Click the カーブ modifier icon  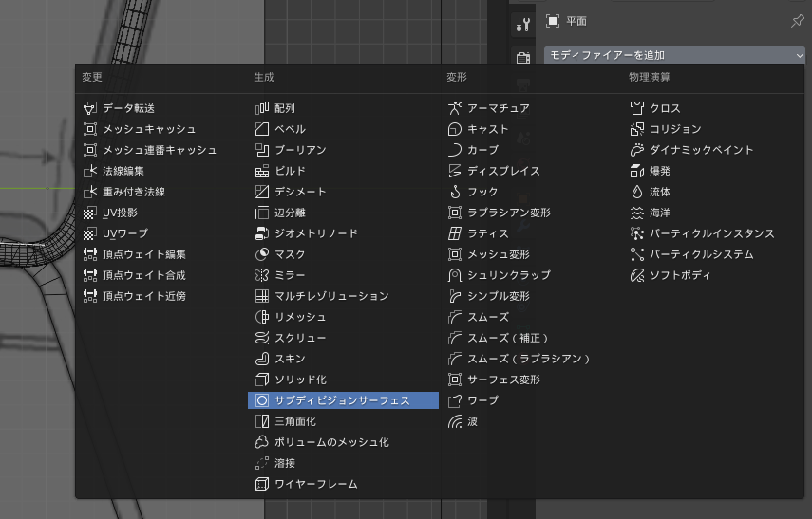coord(455,150)
